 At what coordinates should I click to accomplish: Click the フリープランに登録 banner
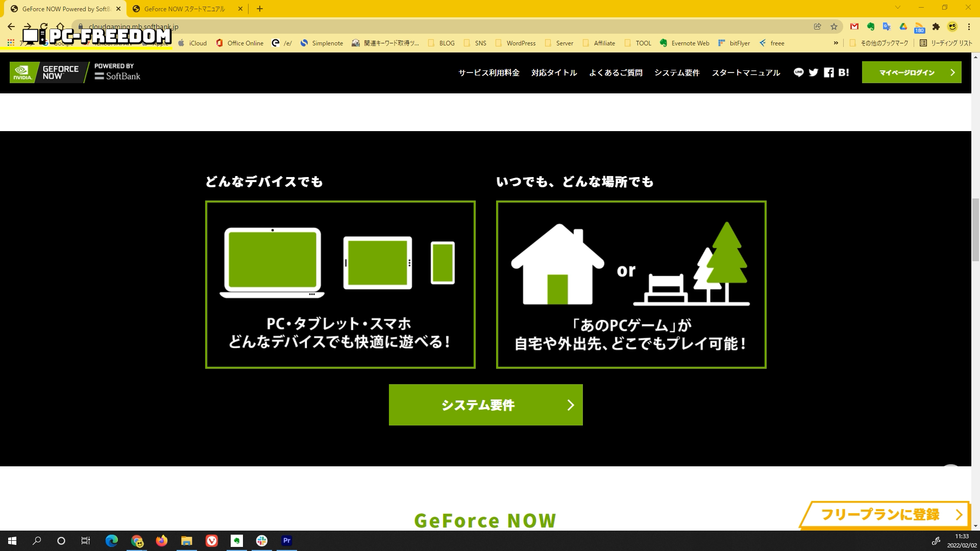tap(885, 514)
